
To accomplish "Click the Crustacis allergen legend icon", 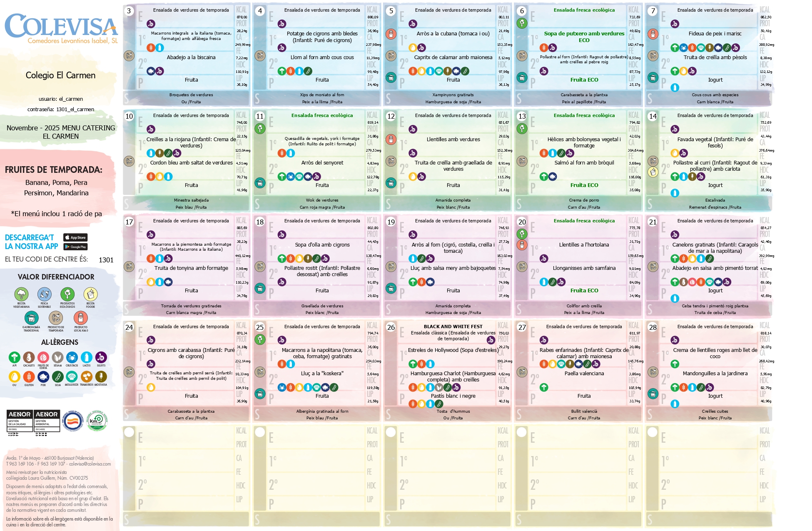I will (72, 357).
